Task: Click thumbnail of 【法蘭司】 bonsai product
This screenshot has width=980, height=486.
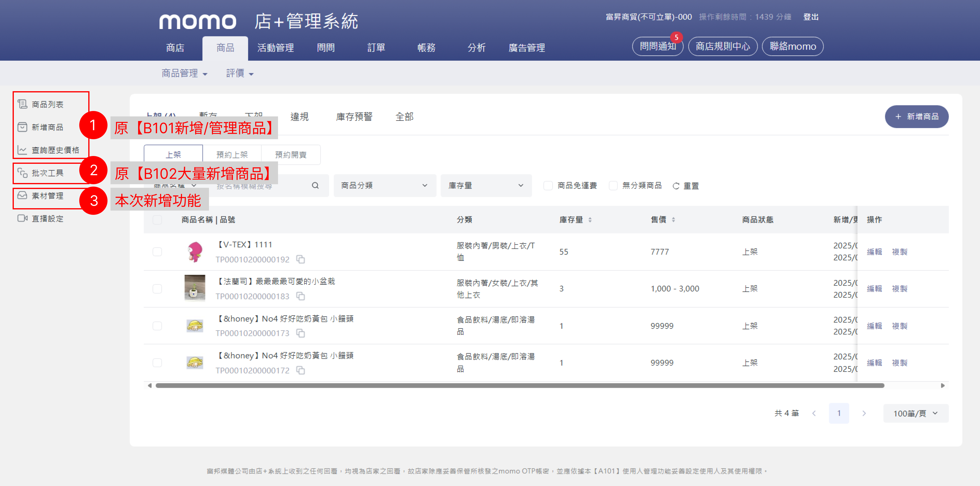Action: pyautogui.click(x=195, y=288)
